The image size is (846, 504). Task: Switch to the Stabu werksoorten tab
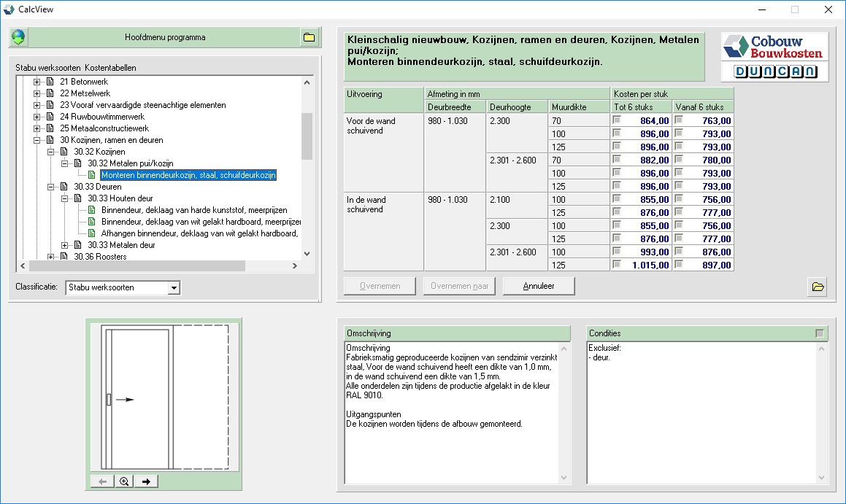point(48,68)
